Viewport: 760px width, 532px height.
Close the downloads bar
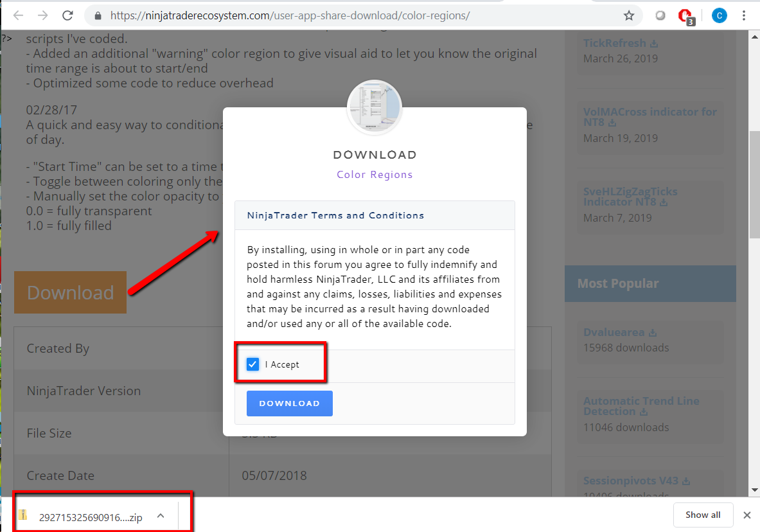747,515
